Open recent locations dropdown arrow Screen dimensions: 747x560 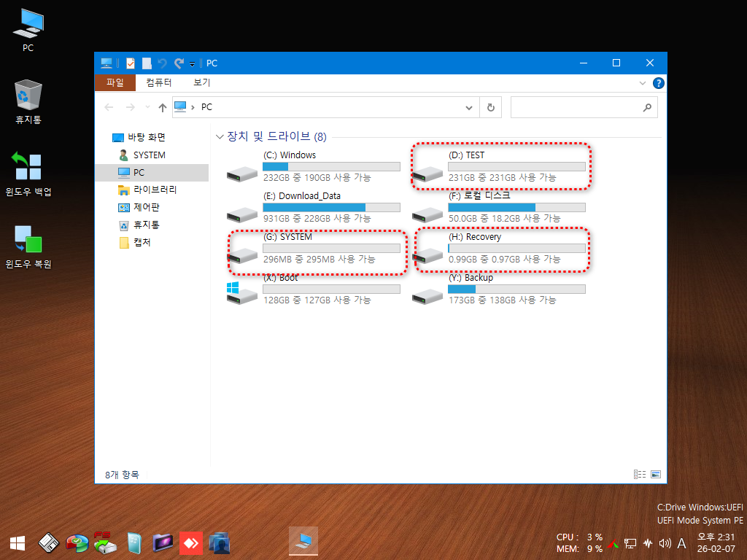[147, 107]
